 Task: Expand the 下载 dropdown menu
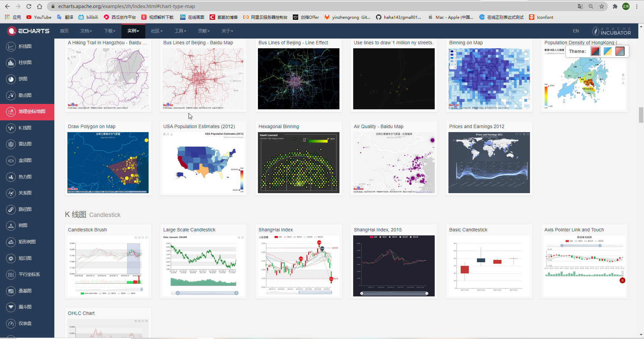pos(110,31)
